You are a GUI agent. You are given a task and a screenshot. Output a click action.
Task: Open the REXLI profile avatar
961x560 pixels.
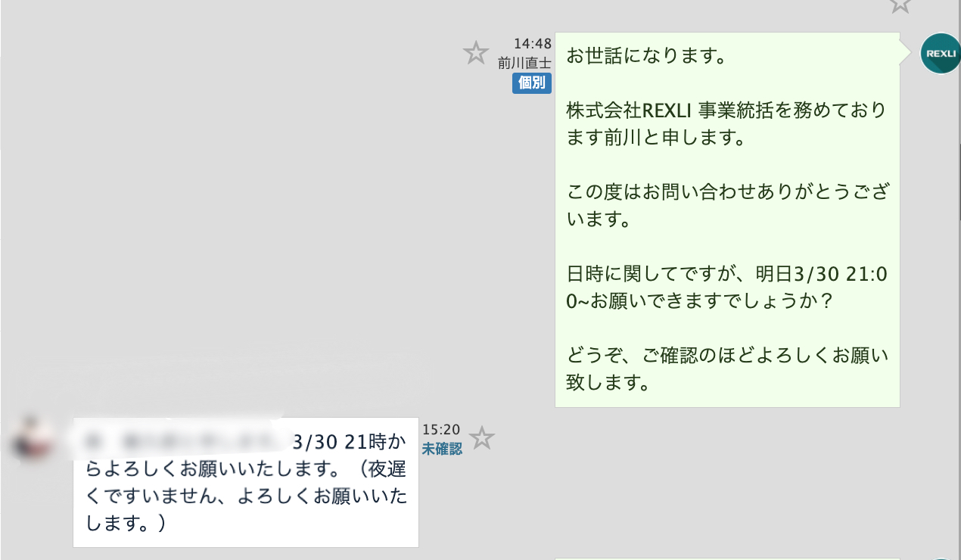point(939,54)
